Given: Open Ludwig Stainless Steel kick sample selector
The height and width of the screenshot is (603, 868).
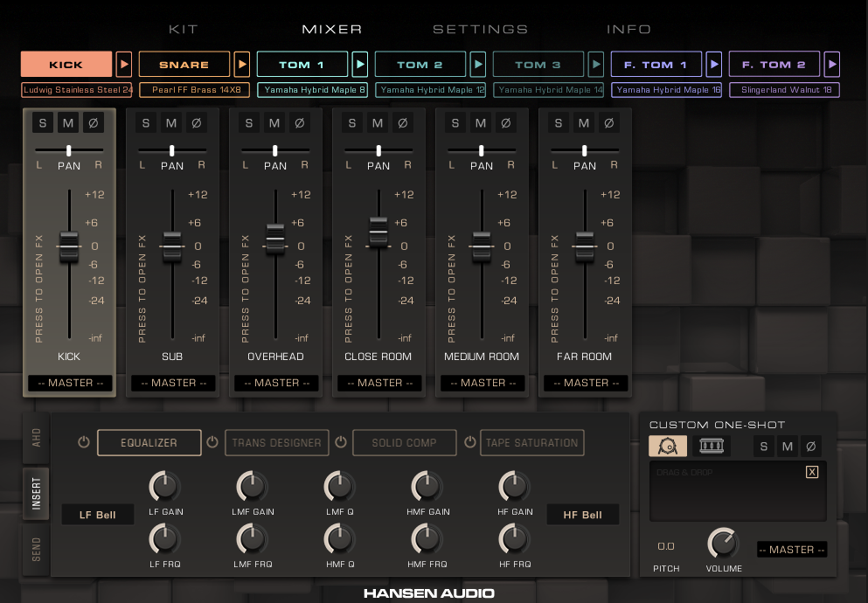Looking at the screenshot, I should (x=78, y=90).
